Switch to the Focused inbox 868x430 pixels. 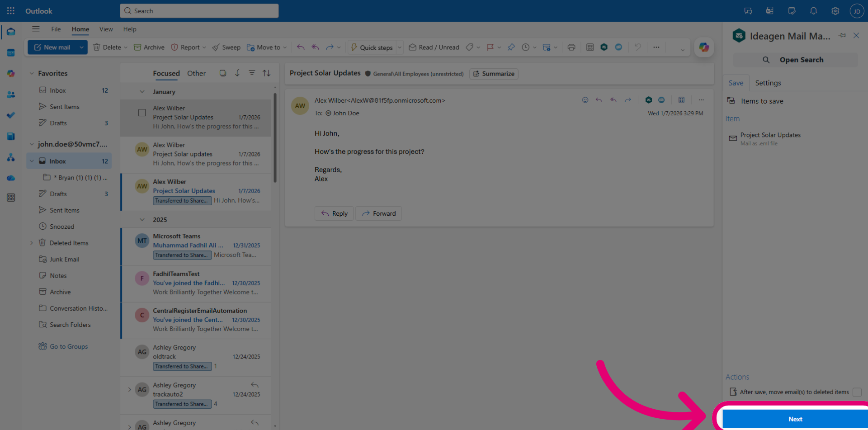pyautogui.click(x=166, y=73)
